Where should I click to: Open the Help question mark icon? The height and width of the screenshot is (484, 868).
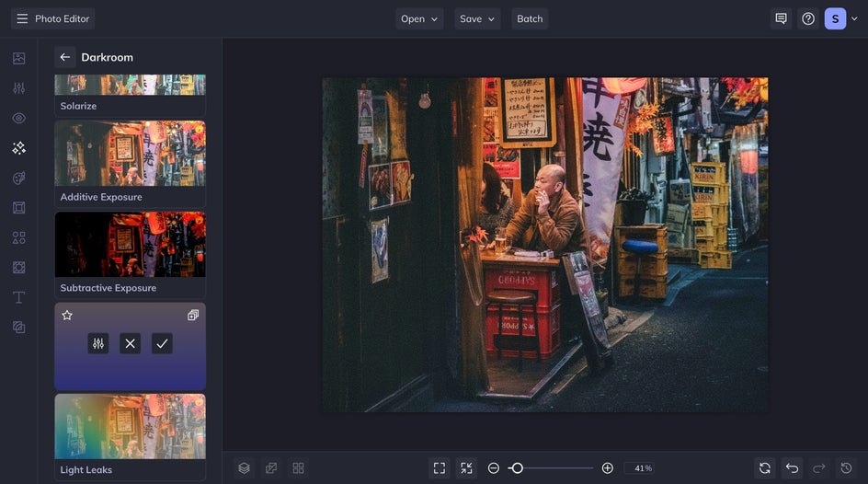click(808, 18)
